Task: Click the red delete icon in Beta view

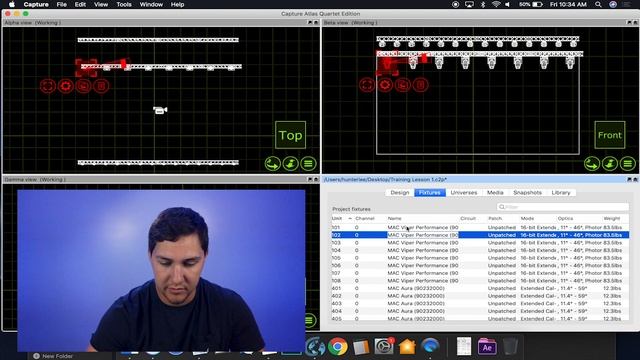Action: (420, 85)
